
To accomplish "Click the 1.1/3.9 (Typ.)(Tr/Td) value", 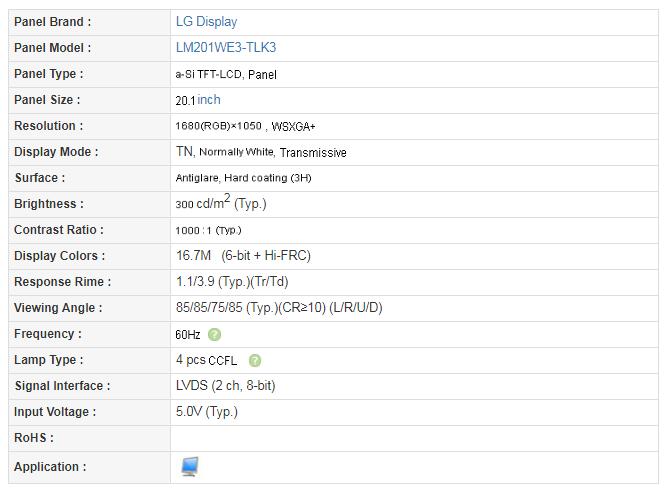I will pos(232,282).
